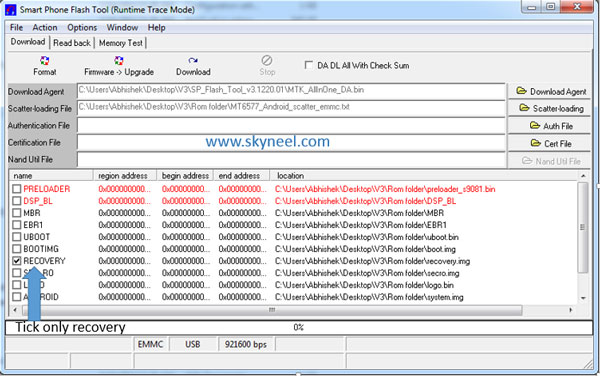Click the horizontal scrollbar thumb

point(272,310)
